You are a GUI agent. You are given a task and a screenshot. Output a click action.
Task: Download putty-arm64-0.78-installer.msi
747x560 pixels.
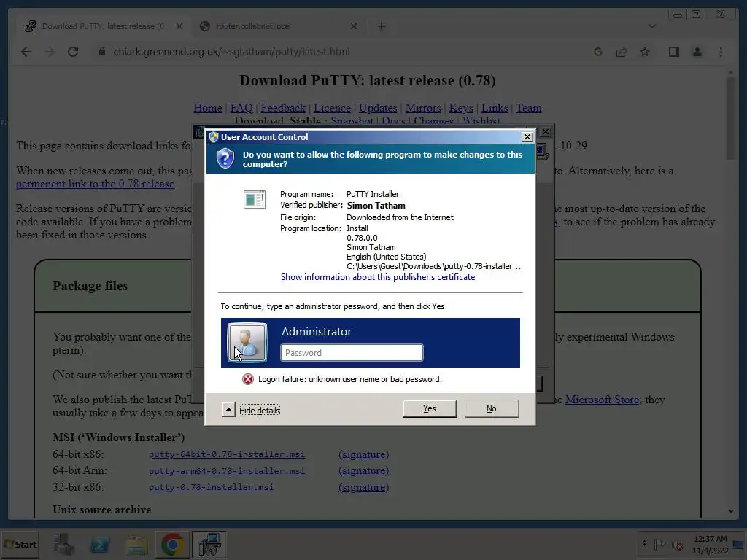(227, 471)
